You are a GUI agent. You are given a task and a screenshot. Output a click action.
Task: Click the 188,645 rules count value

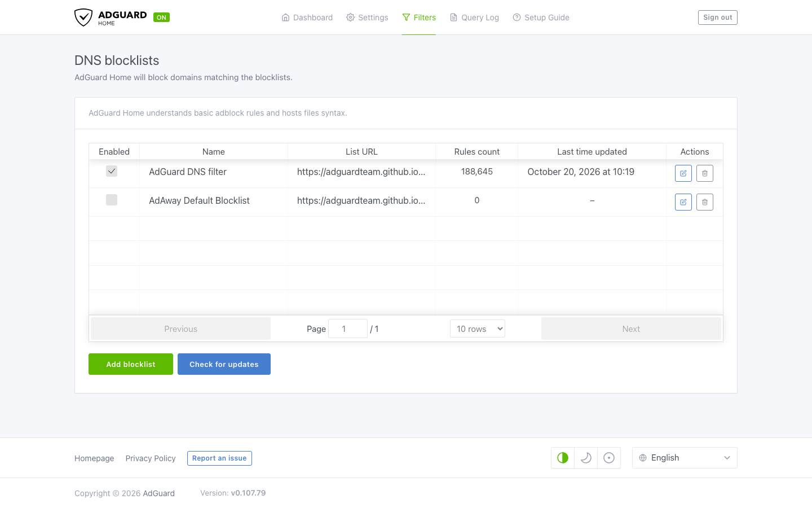click(x=477, y=172)
